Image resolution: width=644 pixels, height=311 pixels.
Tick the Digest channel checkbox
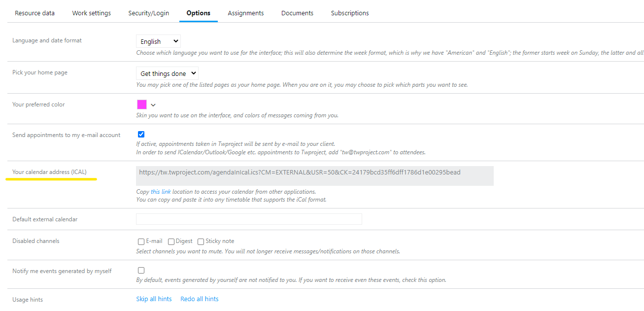pyautogui.click(x=171, y=242)
